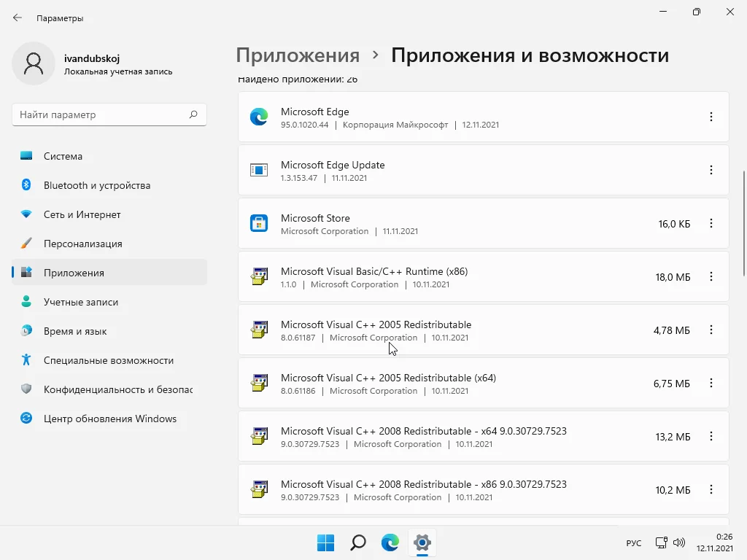Select Microsoft Visual C++ 2008 Redistributable - x86 title

click(424, 484)
